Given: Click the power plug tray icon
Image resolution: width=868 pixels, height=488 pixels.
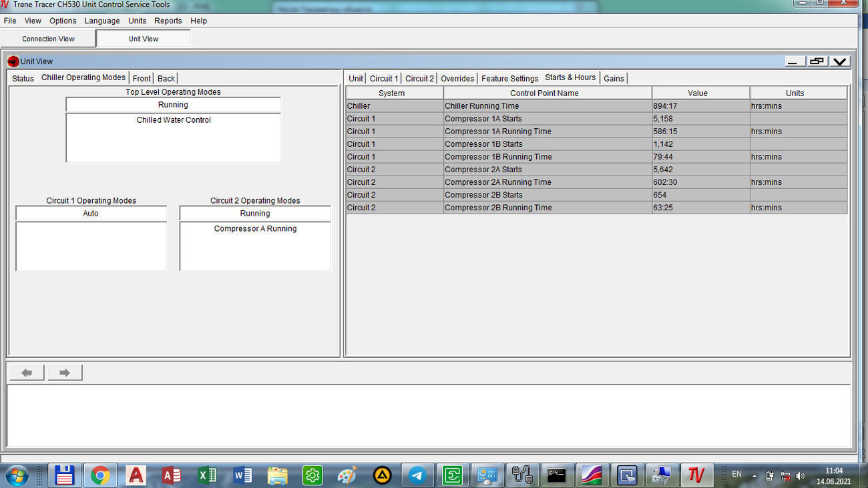Looking at the screenshot, I should coord(770,476).
